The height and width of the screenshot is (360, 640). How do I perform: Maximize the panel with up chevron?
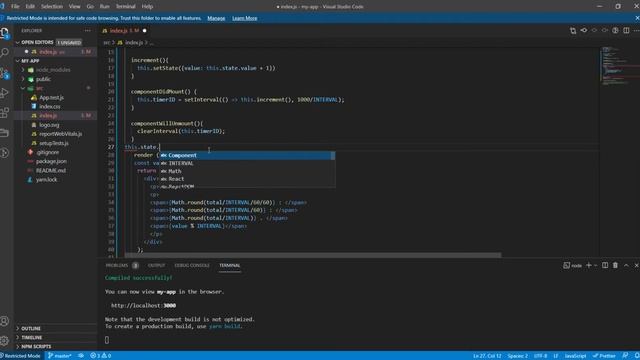tap(626, 265)
